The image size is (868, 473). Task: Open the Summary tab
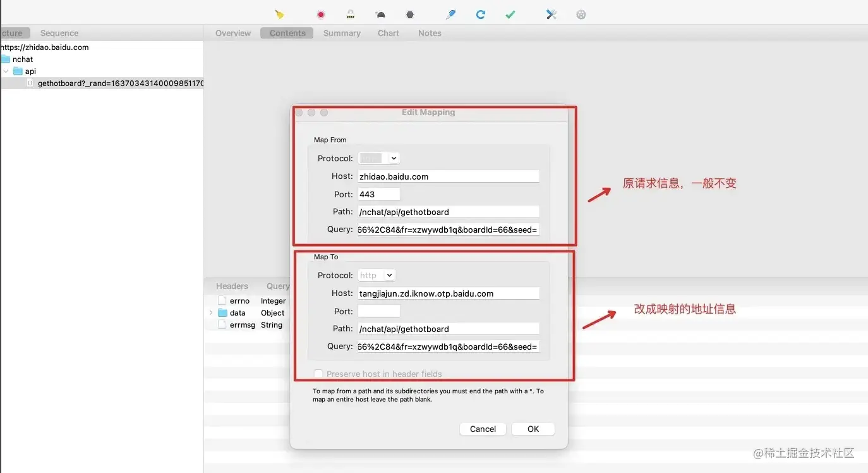(x=342, y=33)
